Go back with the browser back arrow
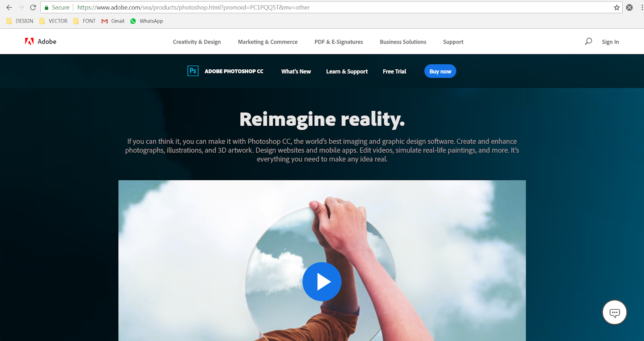This screenshot has height=341, width=644. (x=9, y=7)
